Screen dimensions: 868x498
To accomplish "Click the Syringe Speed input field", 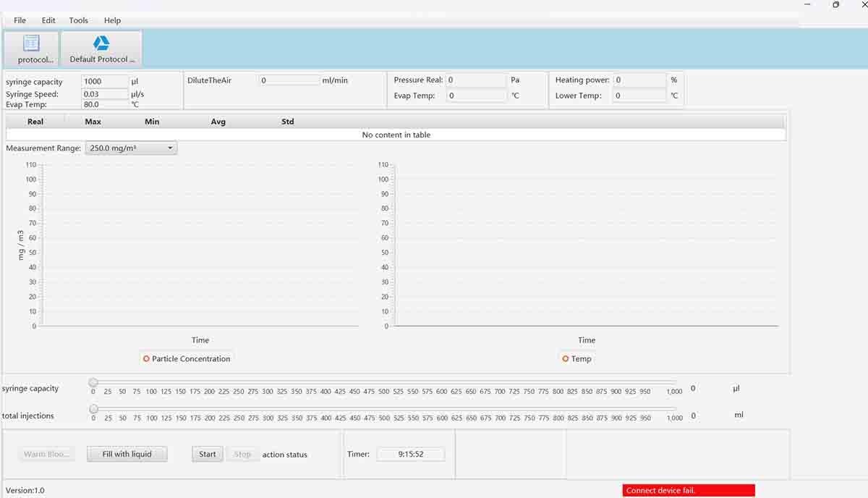I will [104, 94].
